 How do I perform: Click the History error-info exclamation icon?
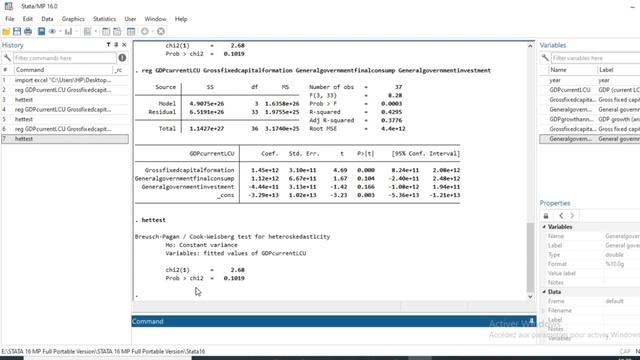pyautogui.click(x=122, y=58)
